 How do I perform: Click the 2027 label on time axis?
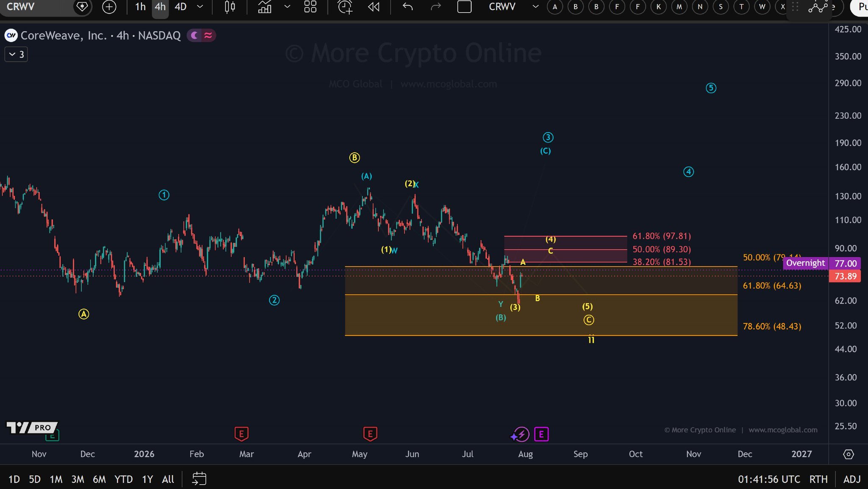pos(801,454)
